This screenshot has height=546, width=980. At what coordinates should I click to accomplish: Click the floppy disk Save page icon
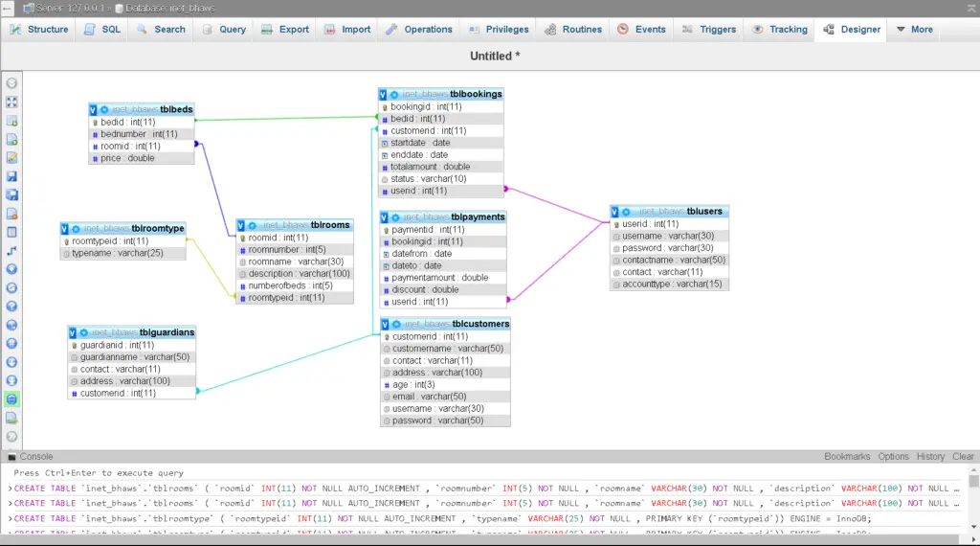tap(11, 176)
